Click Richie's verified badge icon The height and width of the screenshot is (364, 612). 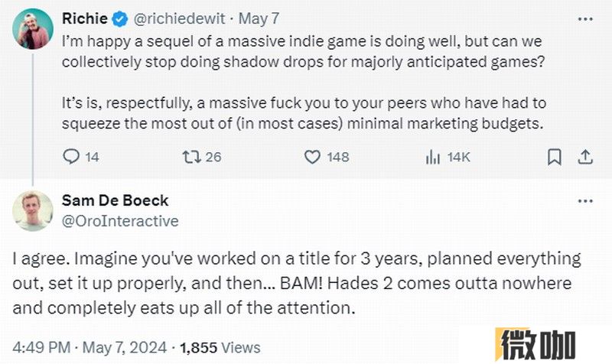click(x=120, y=18)
